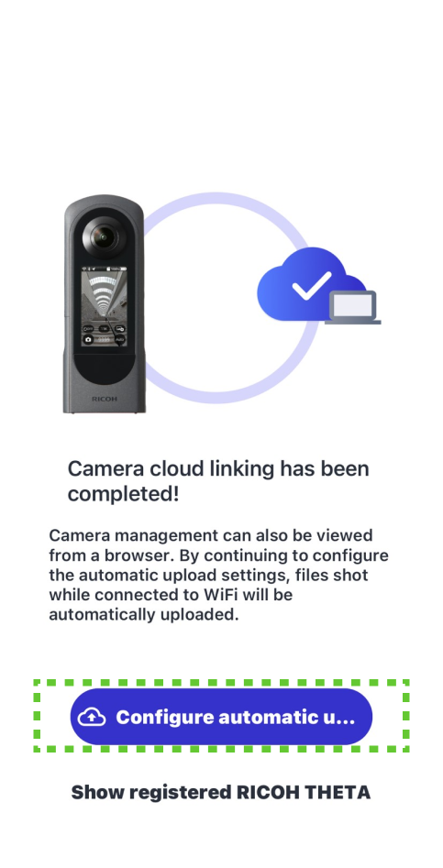This screenshot has width=443, height=868.
Task: Click the cloud upload icon in button
Action: [x=92, y=717]
